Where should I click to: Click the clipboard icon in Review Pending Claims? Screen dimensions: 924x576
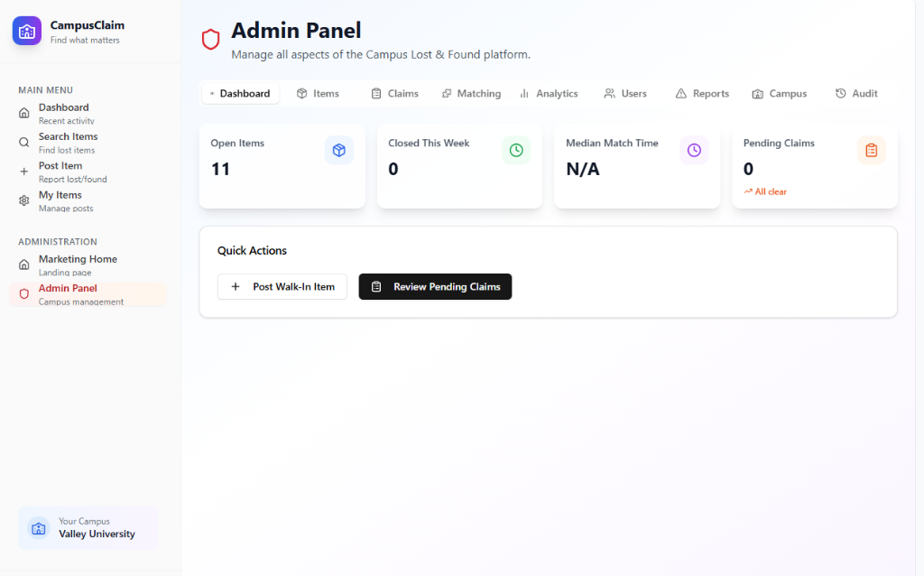point(376,286)
